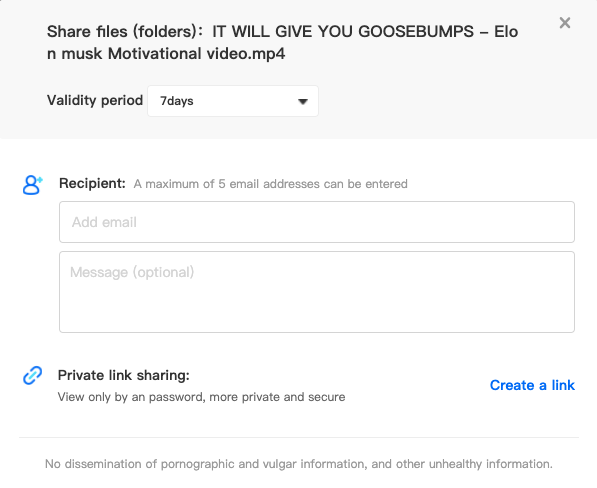
Task: Click the divider line above the disclaimer
Action: [299, 437]
